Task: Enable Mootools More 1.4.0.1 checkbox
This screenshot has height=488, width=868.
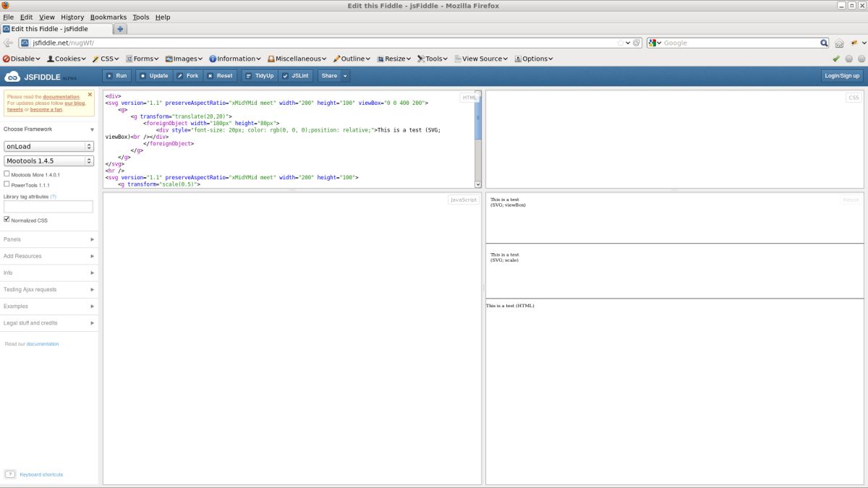Action: click(x=7, y=174)
